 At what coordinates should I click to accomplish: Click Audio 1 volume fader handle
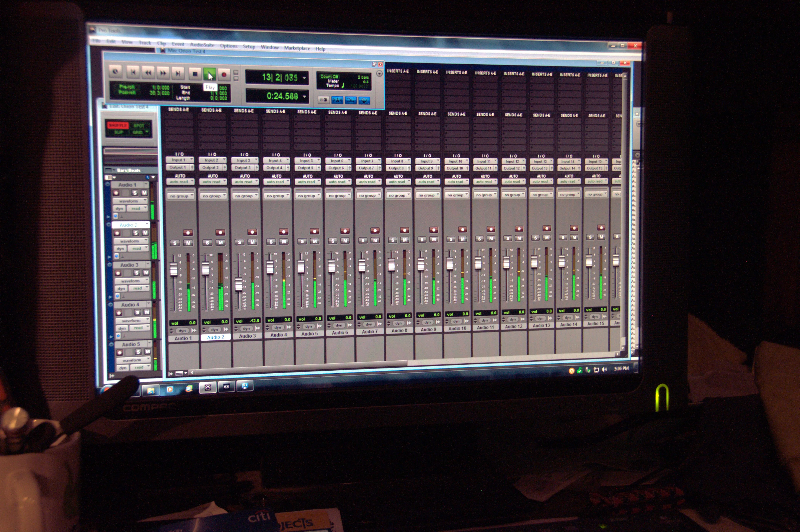[x=174, y=269]
